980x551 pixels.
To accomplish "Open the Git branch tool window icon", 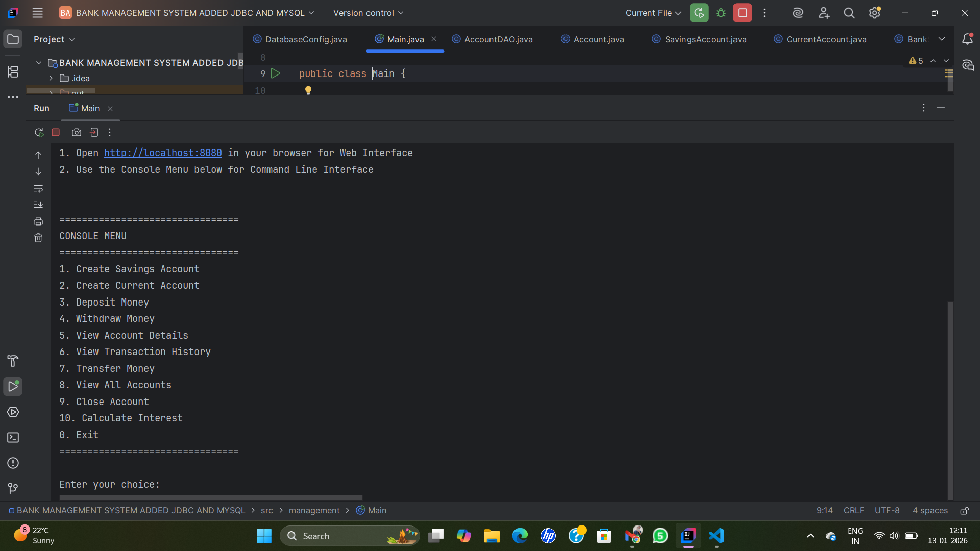I will (13, 488).
